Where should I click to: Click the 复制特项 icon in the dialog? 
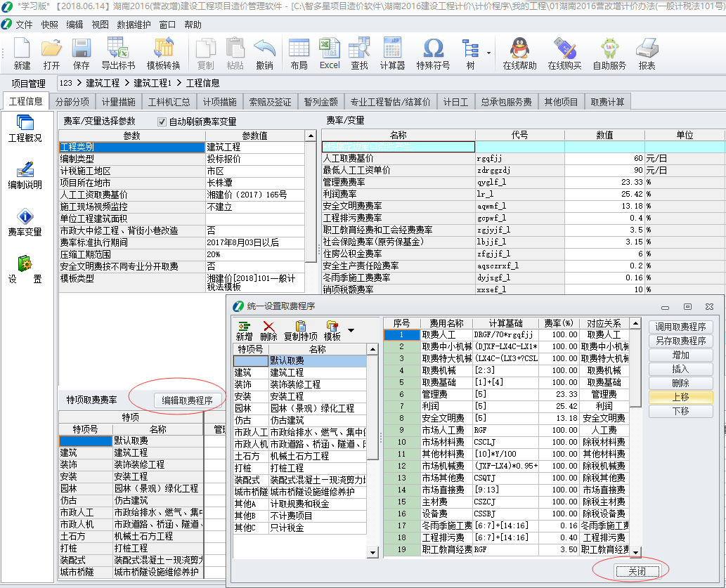[300, 330]
